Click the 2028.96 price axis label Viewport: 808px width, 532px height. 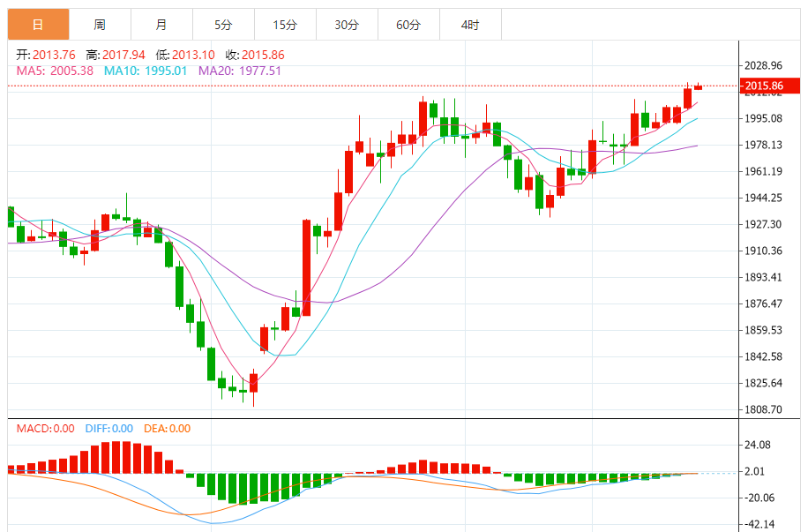coord(763,65)
